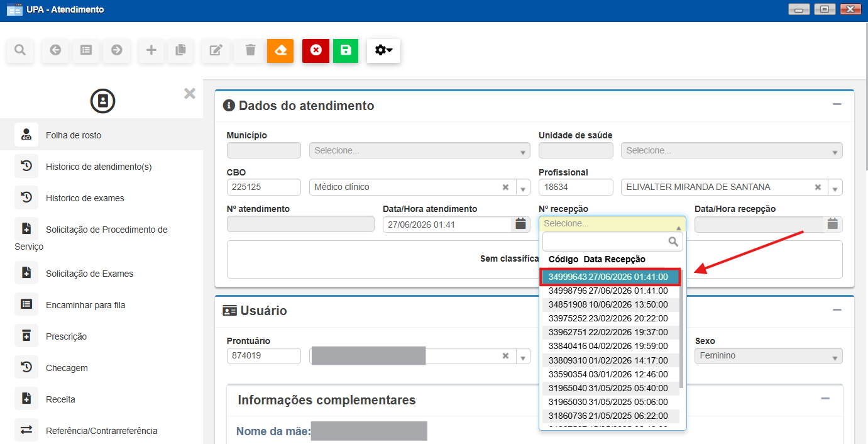Expand the Profissional dropdown arrow
The width and height of the screenshot is (868, 444).
tap(835, 187)
